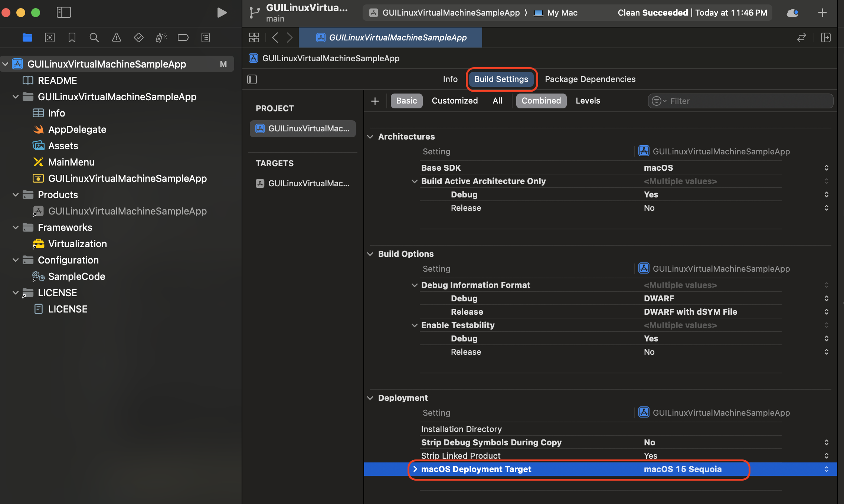
Task: Go back with the left chevron
Action: (275, 37)
